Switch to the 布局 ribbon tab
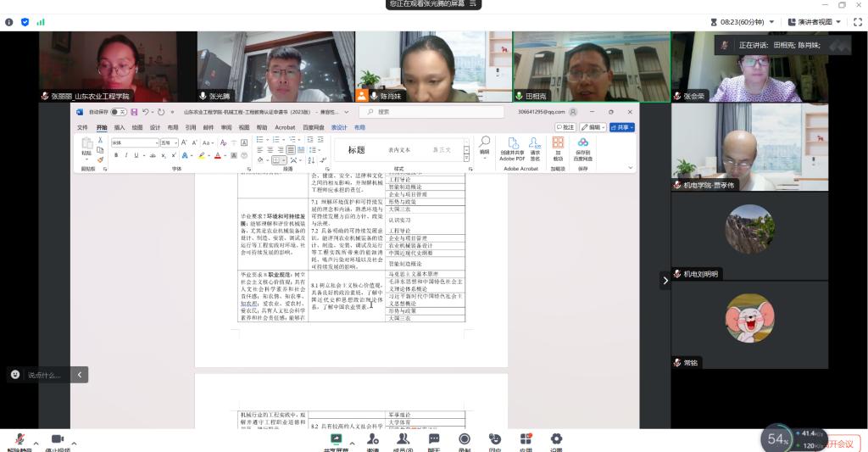This screenshot has height=452, width=868. coord(172,127)
